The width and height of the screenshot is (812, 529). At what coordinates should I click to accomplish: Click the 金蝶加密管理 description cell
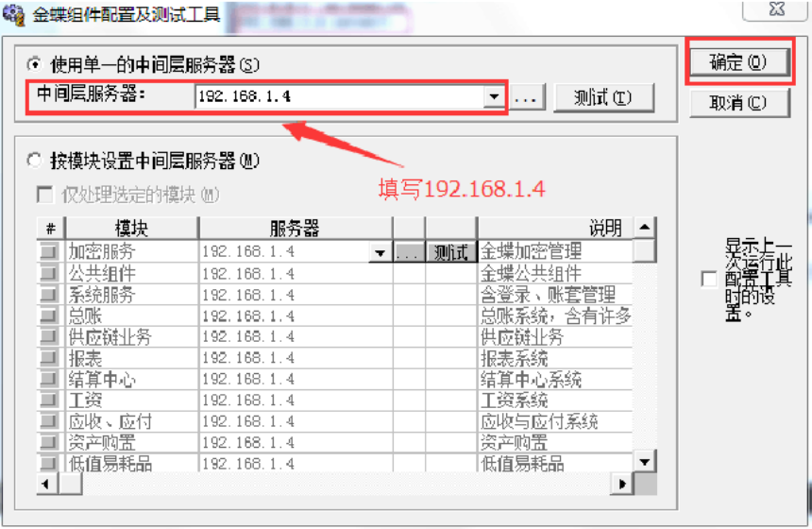click(x=555, y=252)
